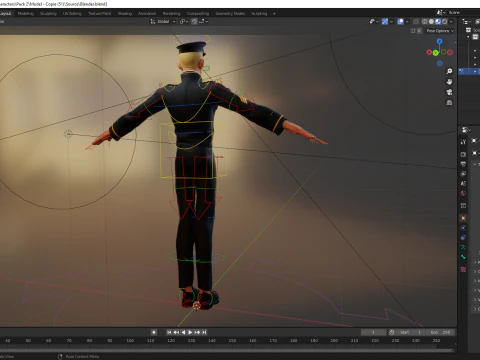Click the green Y axis on navigation gizmo

(x=436, y=53)
